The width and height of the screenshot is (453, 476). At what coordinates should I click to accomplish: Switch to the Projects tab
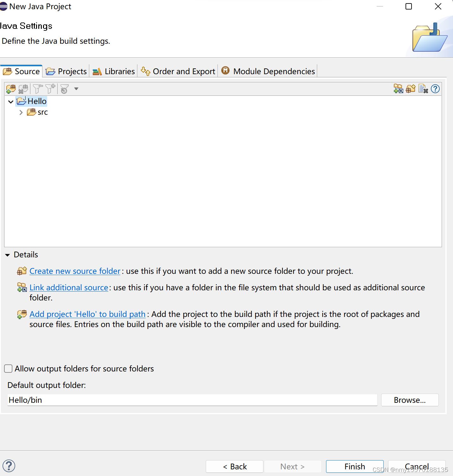coord(66,71)
